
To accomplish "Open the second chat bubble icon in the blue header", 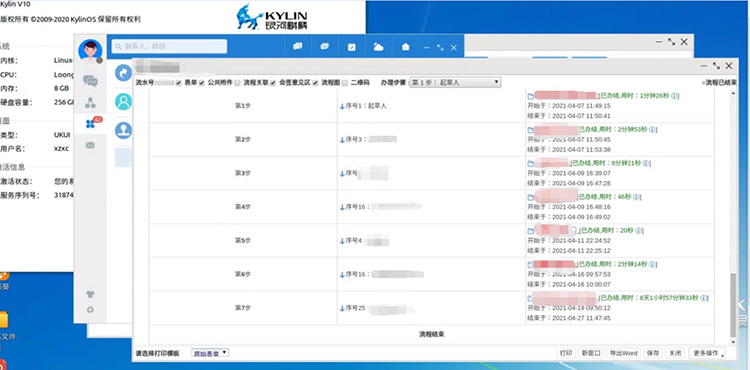I will 325,47.
